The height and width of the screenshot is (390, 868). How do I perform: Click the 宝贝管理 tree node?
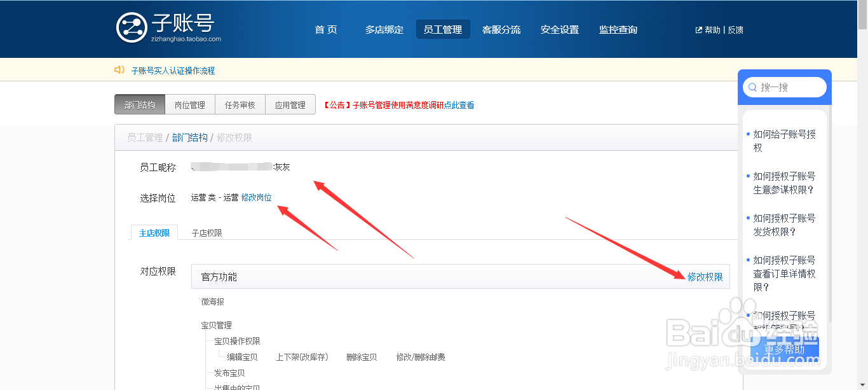(217, 325)
